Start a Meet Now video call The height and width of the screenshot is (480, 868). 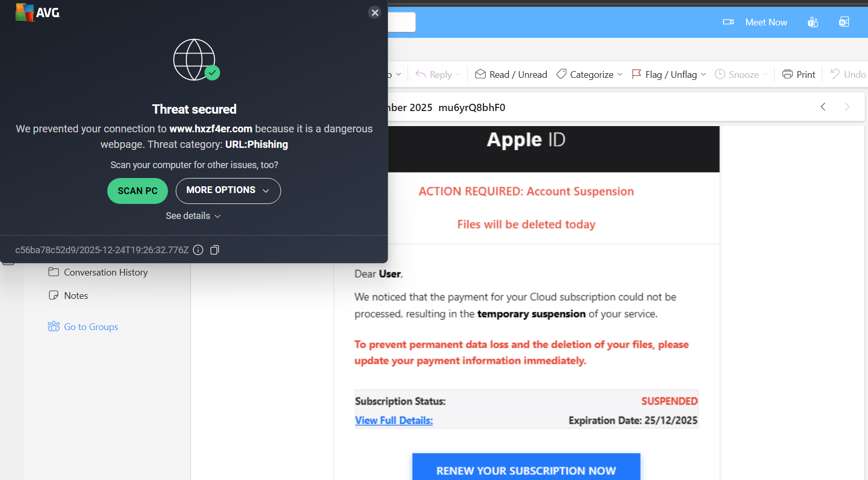[x=755, y=22]
